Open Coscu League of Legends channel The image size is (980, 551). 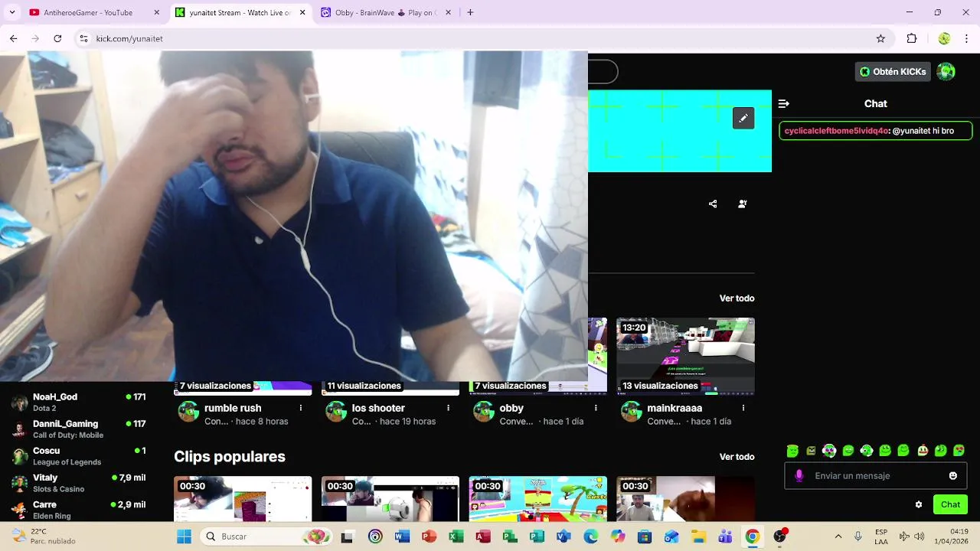79,456
